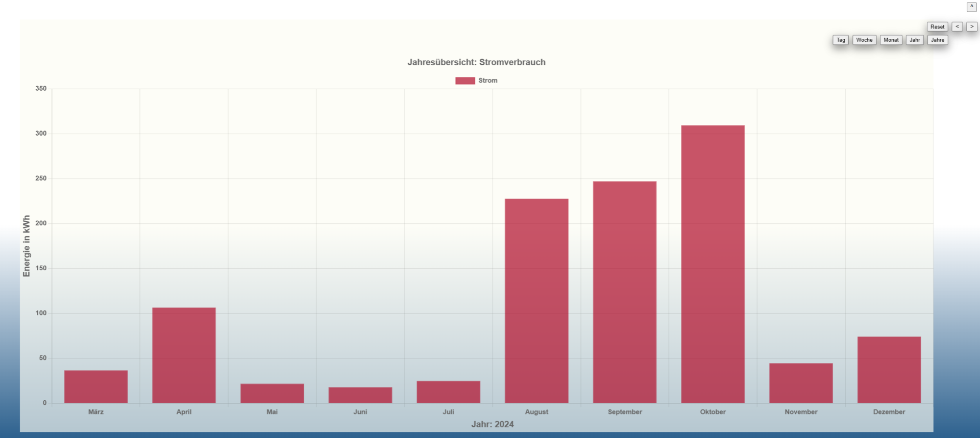Click the September axis label

(x=625, y=412)
